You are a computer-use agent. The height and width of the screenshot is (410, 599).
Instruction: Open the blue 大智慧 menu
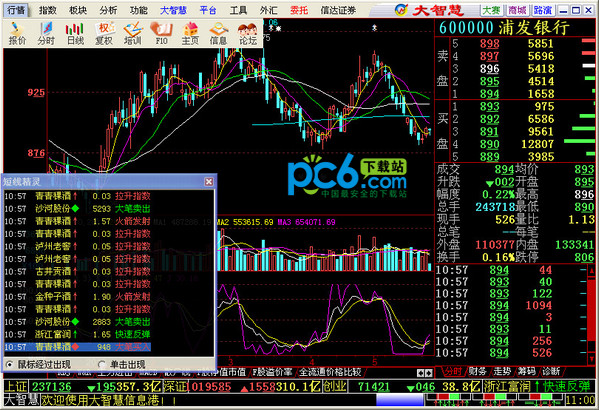click(x=173, y=10)
